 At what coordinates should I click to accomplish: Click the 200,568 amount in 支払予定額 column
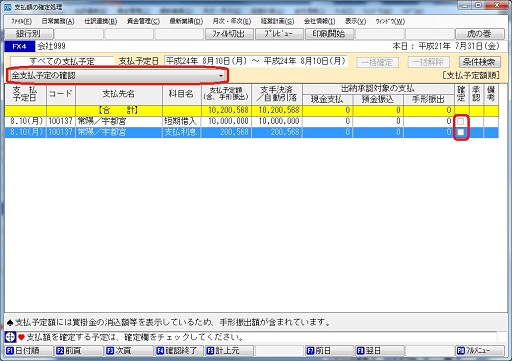(x=226, y=132)
